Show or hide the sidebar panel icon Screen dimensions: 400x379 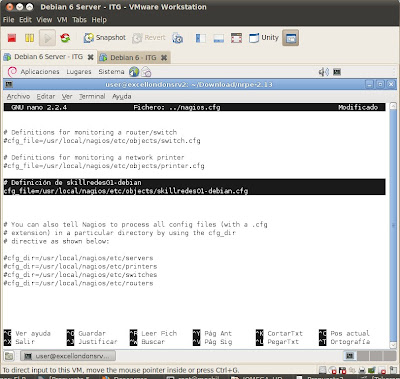pos(201,38)
